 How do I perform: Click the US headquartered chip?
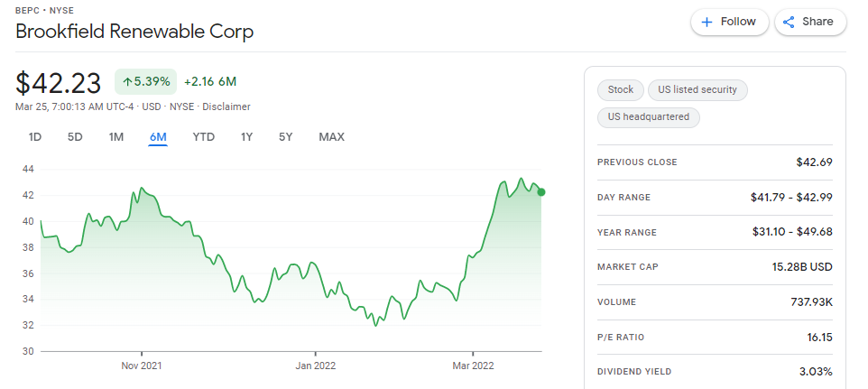[648, 117]
